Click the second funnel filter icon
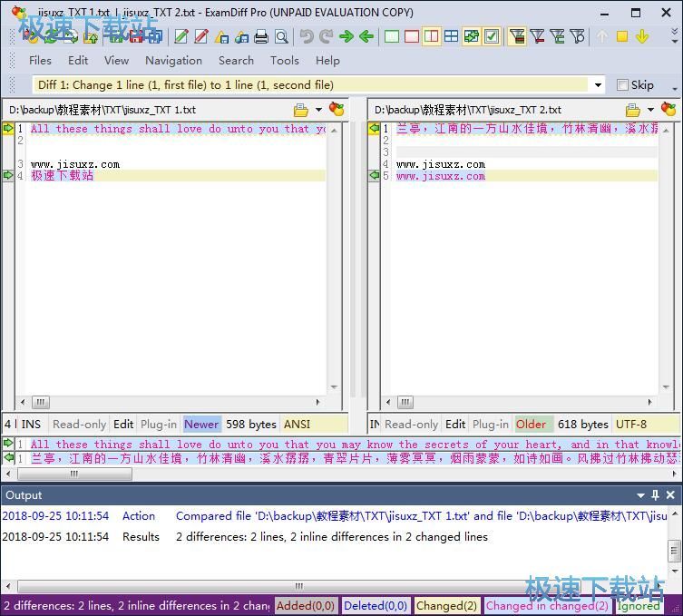Viewport: 683px width, 616px height. [537, 36]
